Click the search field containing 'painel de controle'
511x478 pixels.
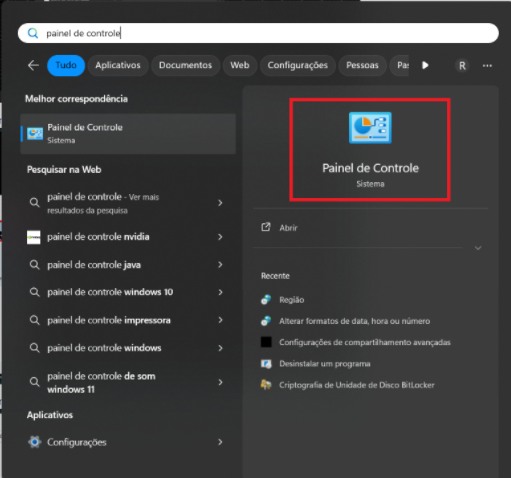point(258,33)
